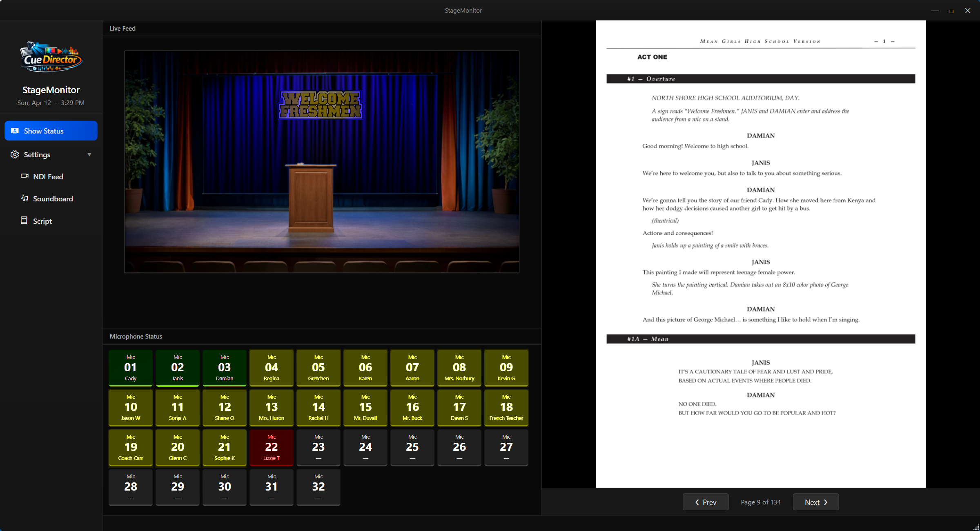This screenshot has height=531, width=980.
Task: Select the Mic 09 Kevin G tile
Action: coord(506,368)
